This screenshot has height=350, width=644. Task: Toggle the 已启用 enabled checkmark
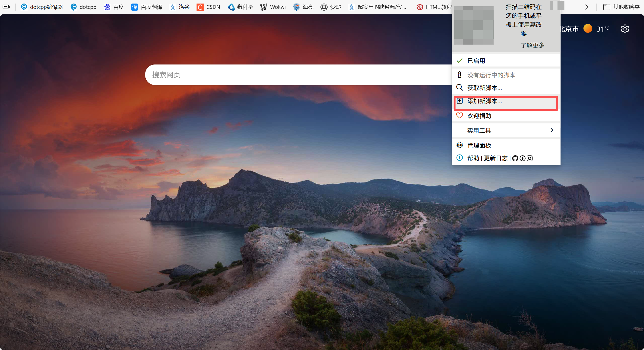(x=460, y=61)
